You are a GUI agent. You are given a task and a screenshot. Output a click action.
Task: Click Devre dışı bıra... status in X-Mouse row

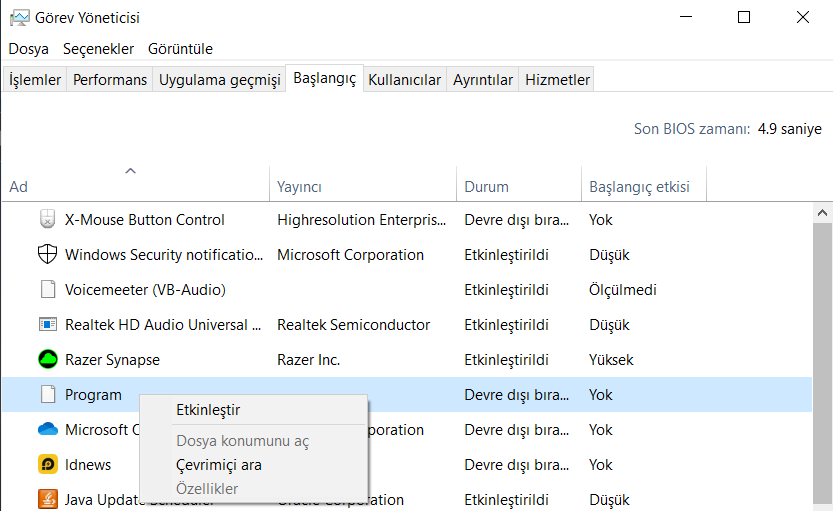(516, 220)
